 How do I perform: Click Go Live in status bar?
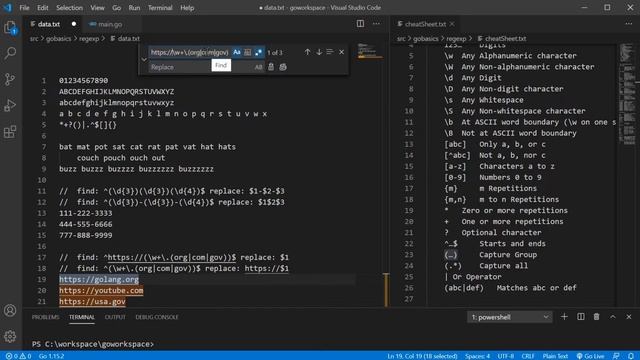coord(590,356)
